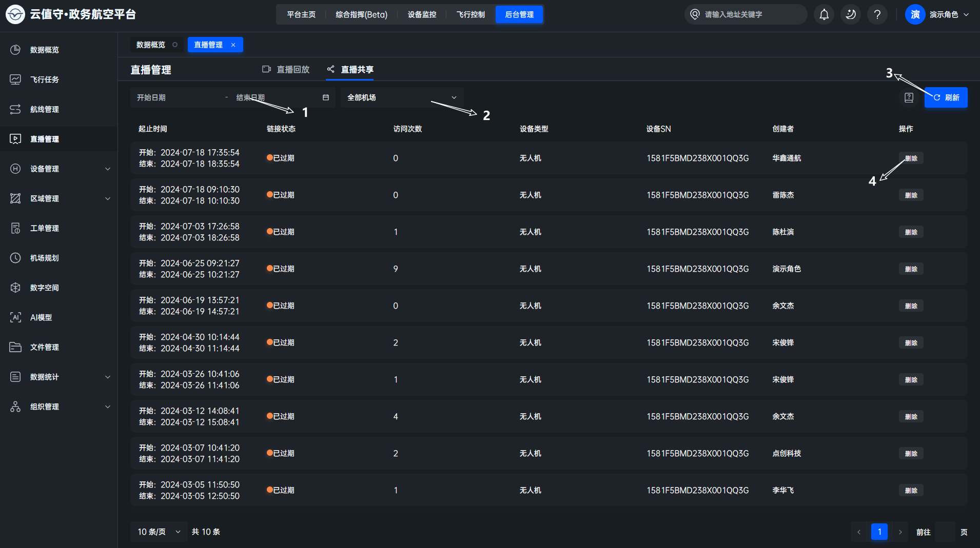Screen dimensions: 980x548
Task: Select 飞行控制 in top navigation
Action: (471, 14)
